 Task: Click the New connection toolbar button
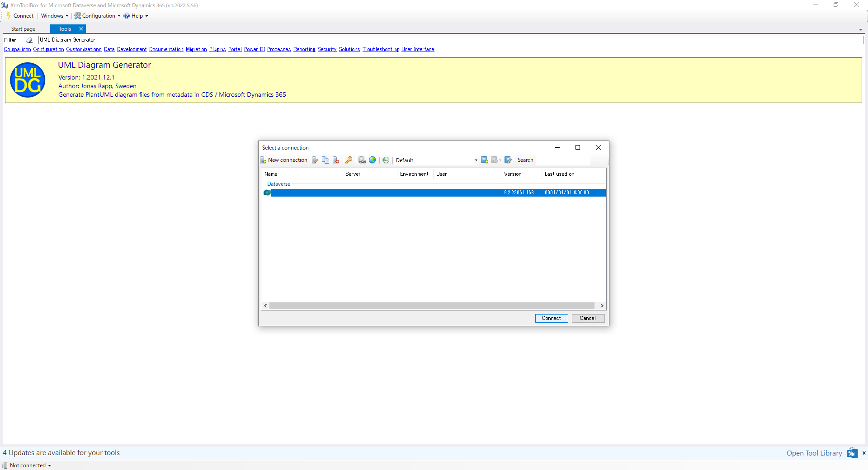click(284, 160)
